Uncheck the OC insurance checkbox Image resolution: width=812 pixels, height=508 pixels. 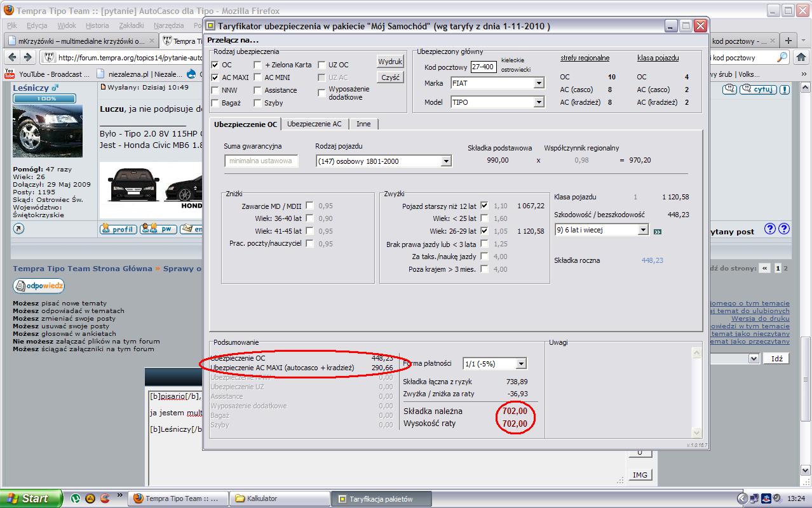tap(215, 65)
